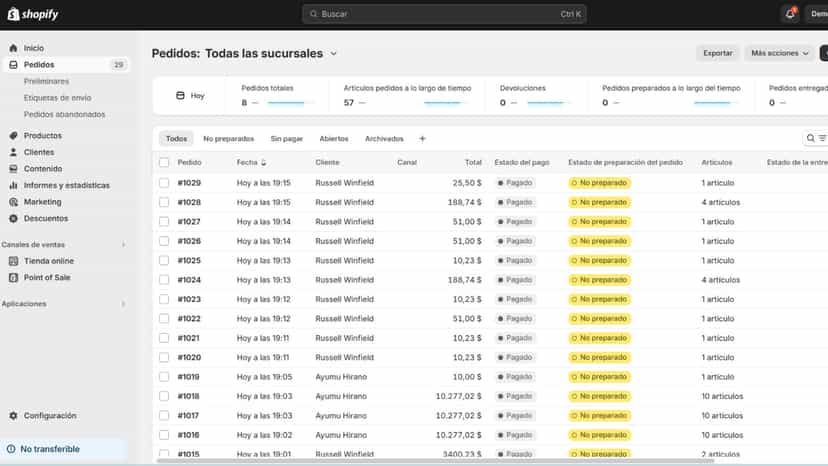Click the Estado del pago column header
Image resolution: width=828 pixels, height=466 pixels.
522,162
